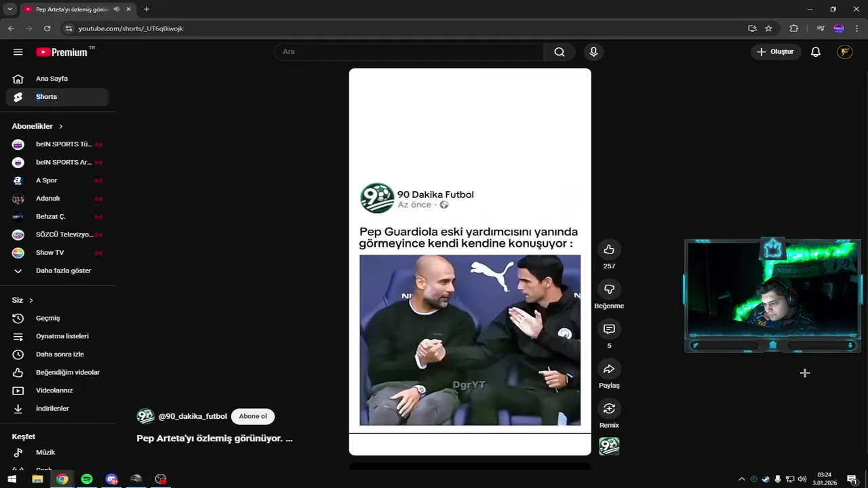
Task: Open Chrome three-dot menu
Action: [x=857, y=28]
